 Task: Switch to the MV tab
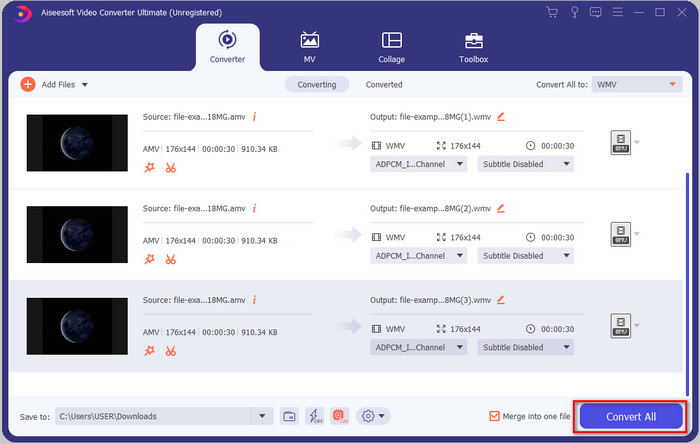(309, 47)
